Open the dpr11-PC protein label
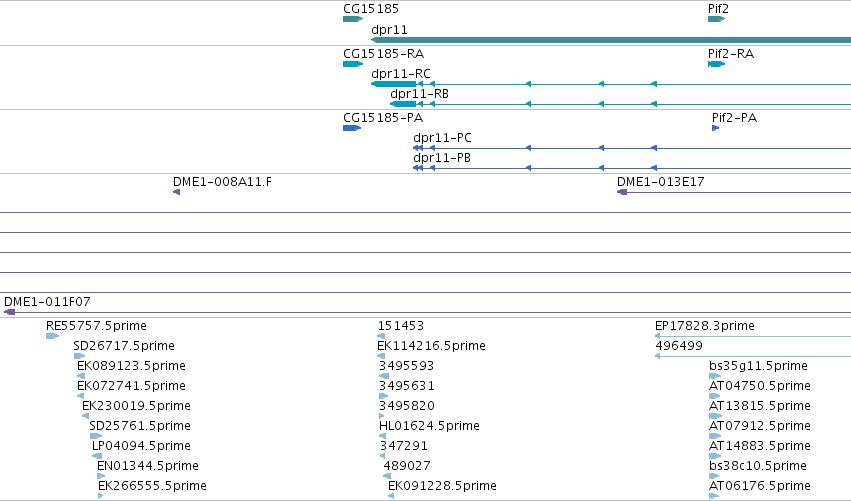 coord(442,138)
